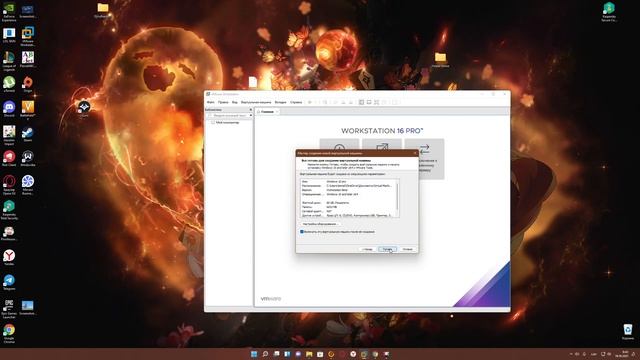Image resolution: width=640 pixels, height=360 pixels.
Task: Open the library search field dropdown arrow
Action: click(x=251, y=116)
